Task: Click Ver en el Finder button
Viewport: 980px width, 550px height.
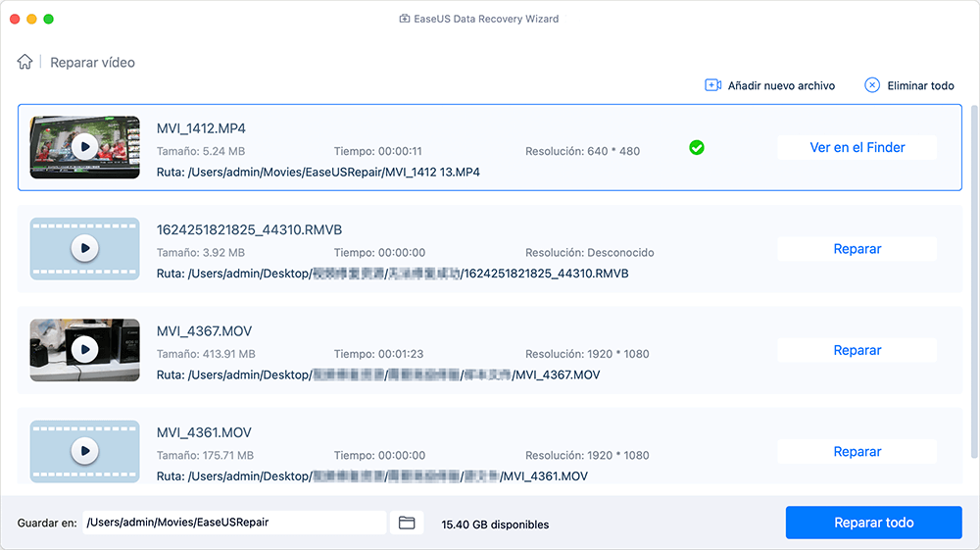Action: tap(857, 147)
